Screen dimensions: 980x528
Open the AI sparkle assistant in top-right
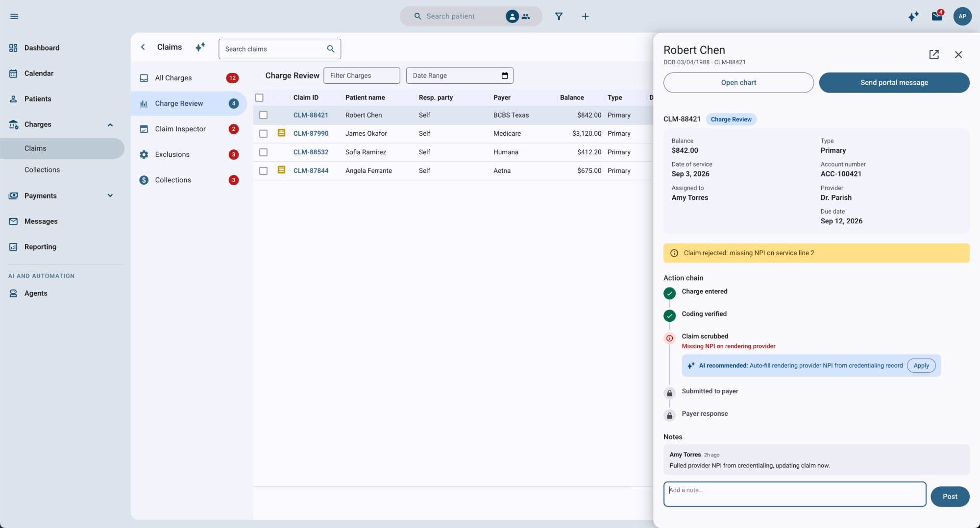[x=913, y=16]
